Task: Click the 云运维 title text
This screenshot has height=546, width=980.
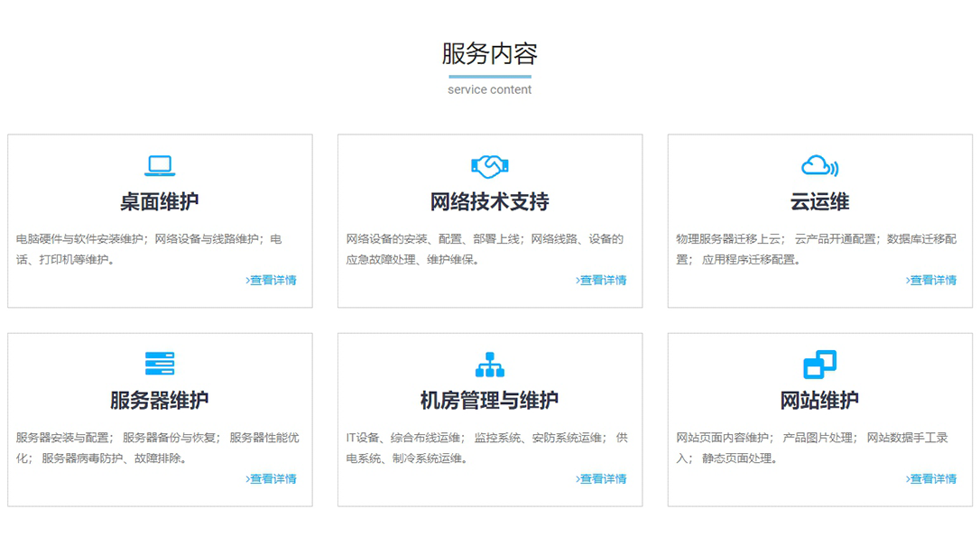Action: [x=819, y=202]
